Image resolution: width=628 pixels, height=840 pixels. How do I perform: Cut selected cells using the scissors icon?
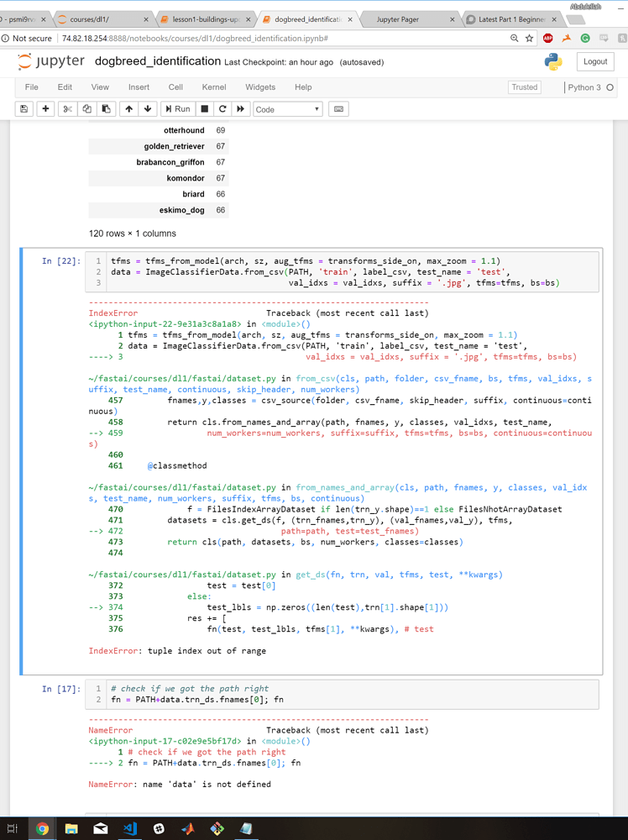click(68, 109)
